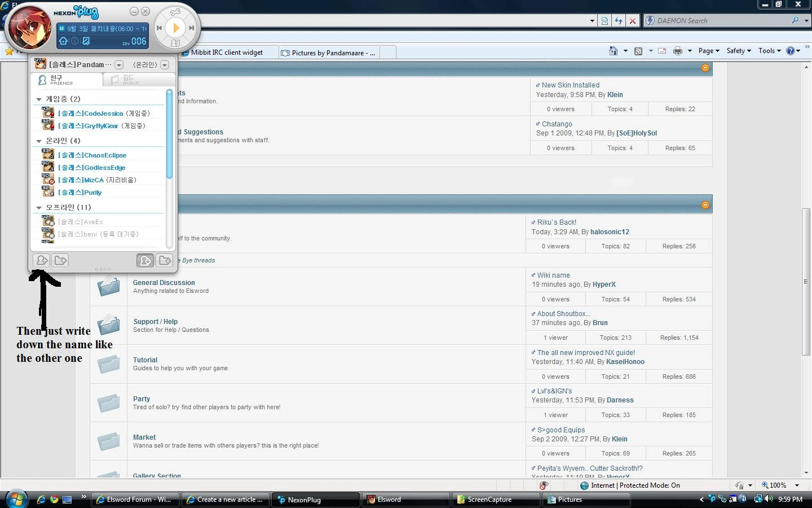The width and height of the screenshot is (812, 508).
Task: Click the memo note icon next to the home icon
Action: 86,41
